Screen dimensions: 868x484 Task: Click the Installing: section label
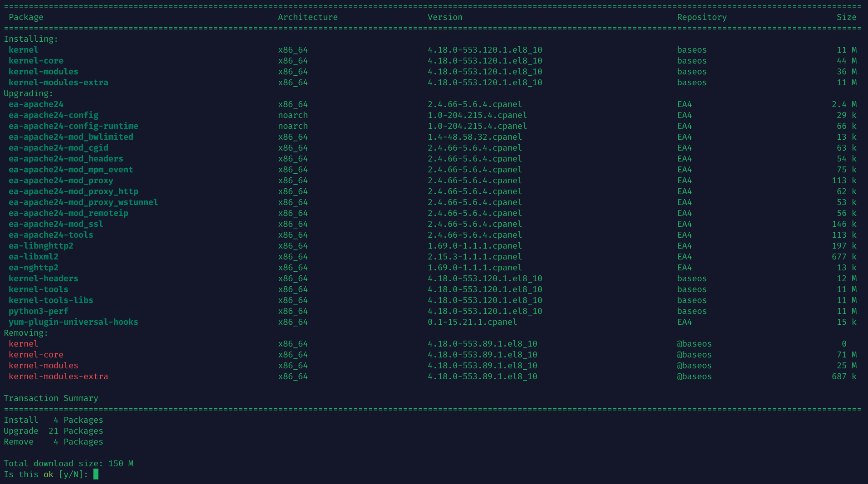coord(31,39)
